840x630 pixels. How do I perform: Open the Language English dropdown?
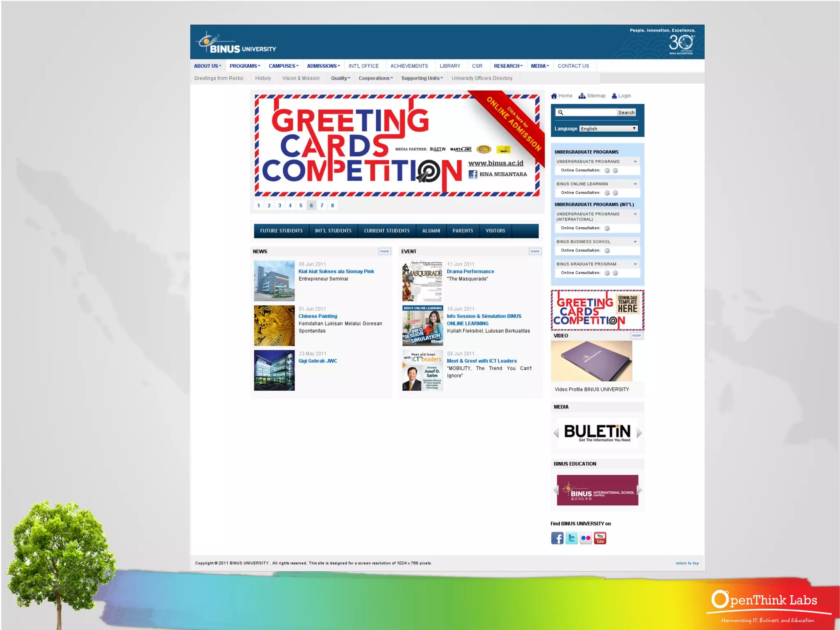(x=609, y=129)
